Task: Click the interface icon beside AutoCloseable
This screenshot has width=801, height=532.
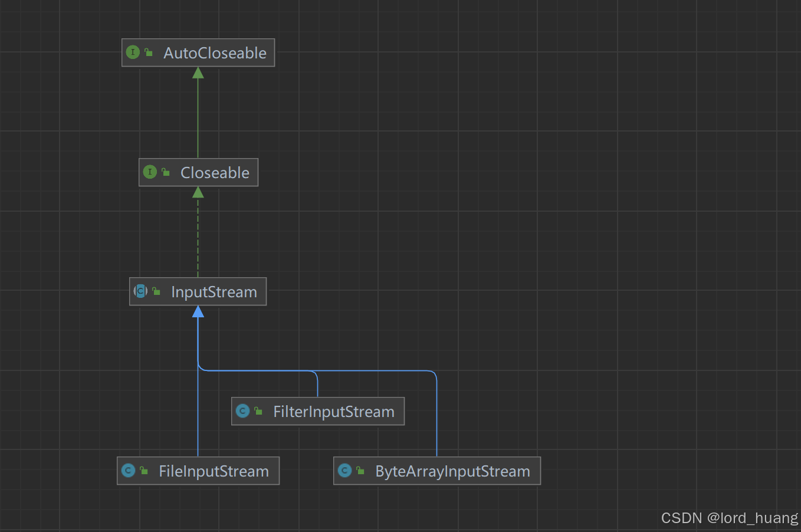Action: [x=133, y=52]
